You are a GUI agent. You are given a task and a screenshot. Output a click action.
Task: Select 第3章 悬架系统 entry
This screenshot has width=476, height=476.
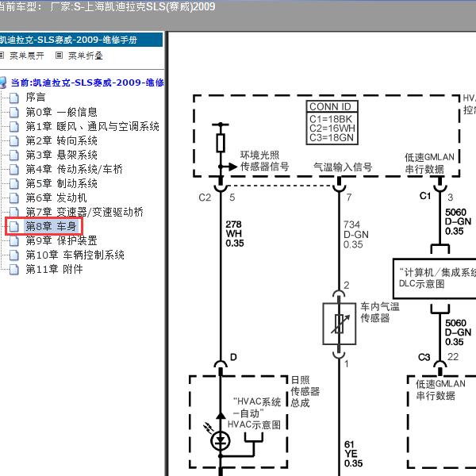tap(61, 155)
